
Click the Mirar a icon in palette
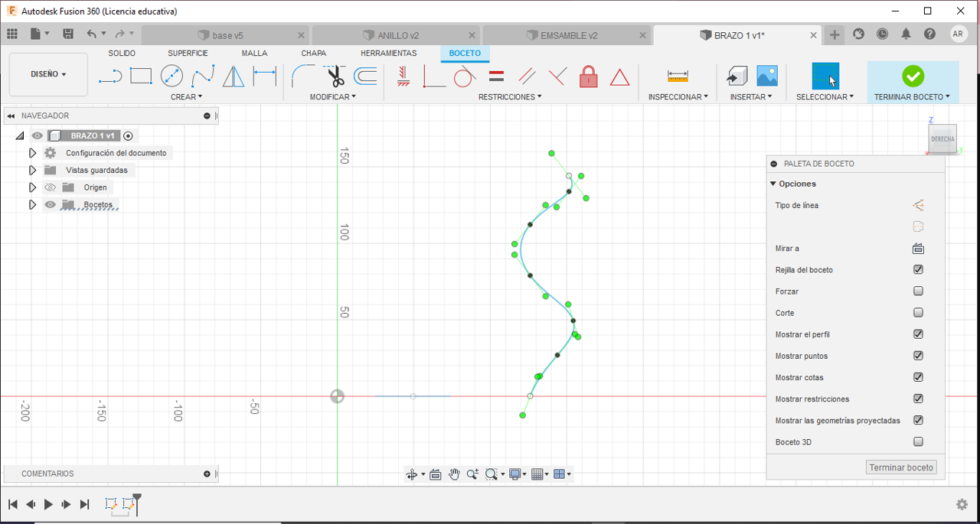pyautogui.click(x=918, y=249)
